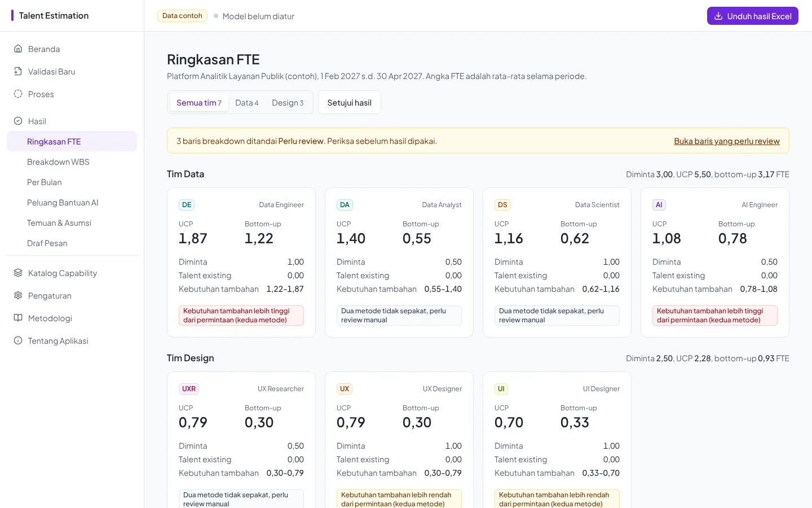Click the Tentang Aplikasi info icon
The width and height of the screenshot is (812, 508).
(18, 340)
